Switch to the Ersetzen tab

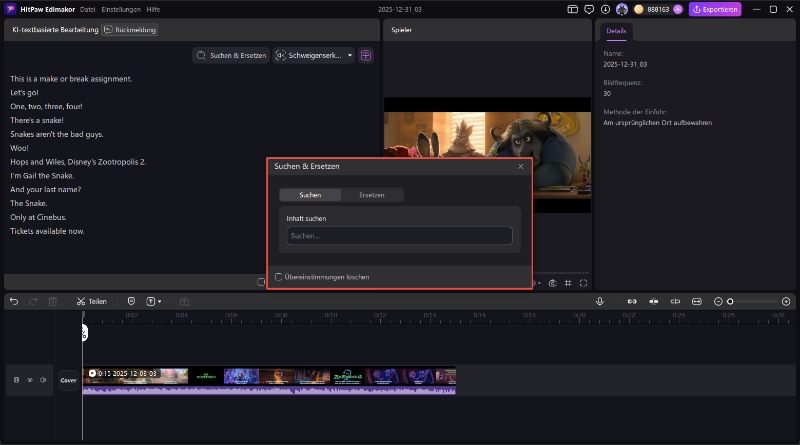(x=371, y=195)
